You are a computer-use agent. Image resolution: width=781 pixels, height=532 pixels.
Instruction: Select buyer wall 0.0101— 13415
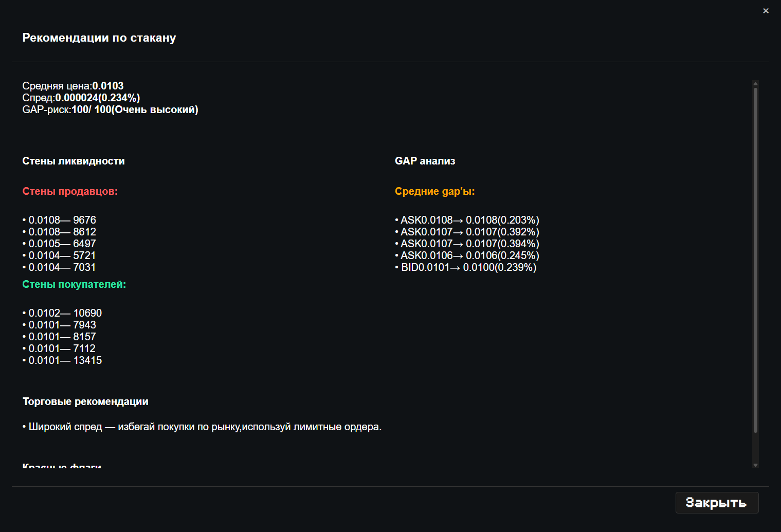coord(62,360)
